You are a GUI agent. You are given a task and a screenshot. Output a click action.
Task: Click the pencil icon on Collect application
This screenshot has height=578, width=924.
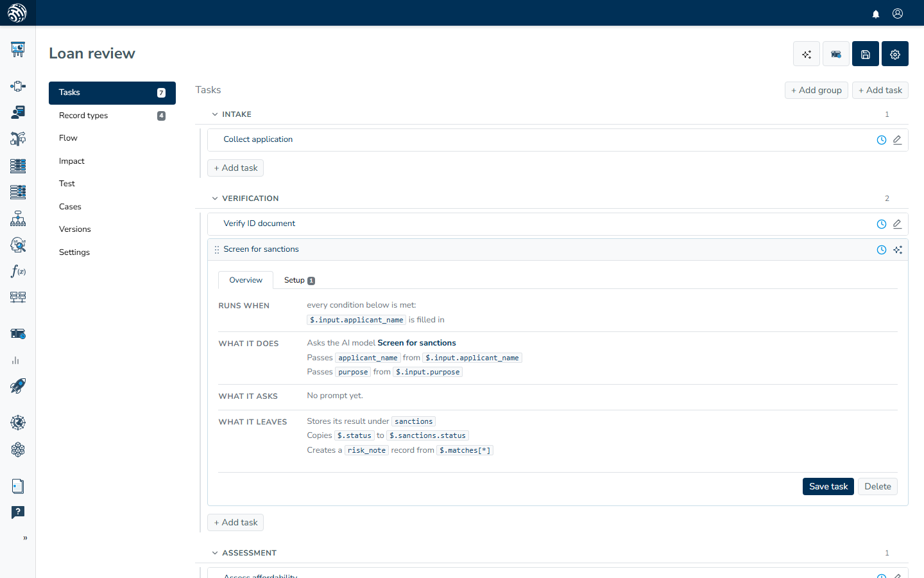pyautogui.click(x=897, y=140)
